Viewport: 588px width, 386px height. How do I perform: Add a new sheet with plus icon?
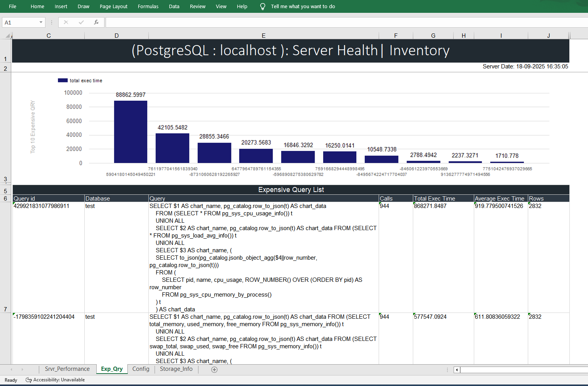point(214,370)
